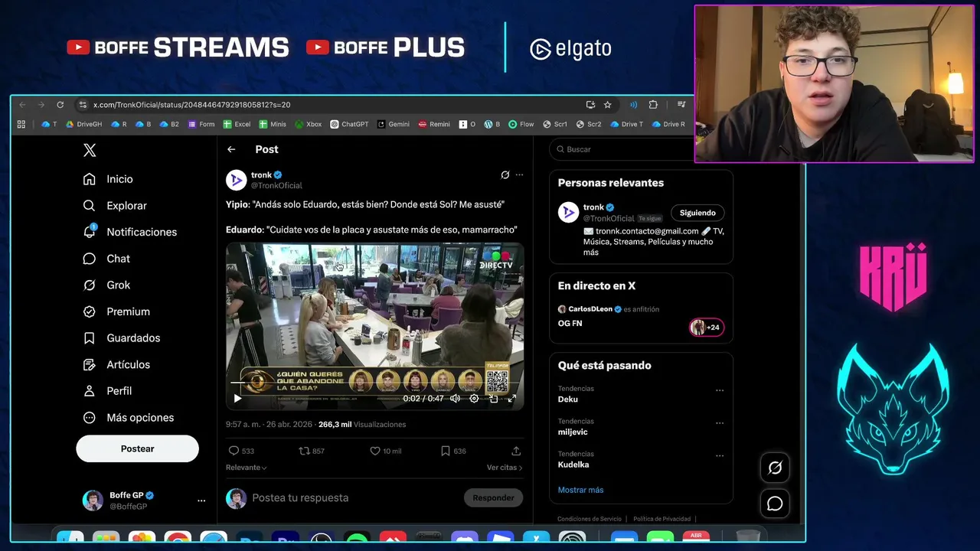Open the browser extensions puzzle icon
The width and height of the screenshot is (980, 551).
click(653, 105)
